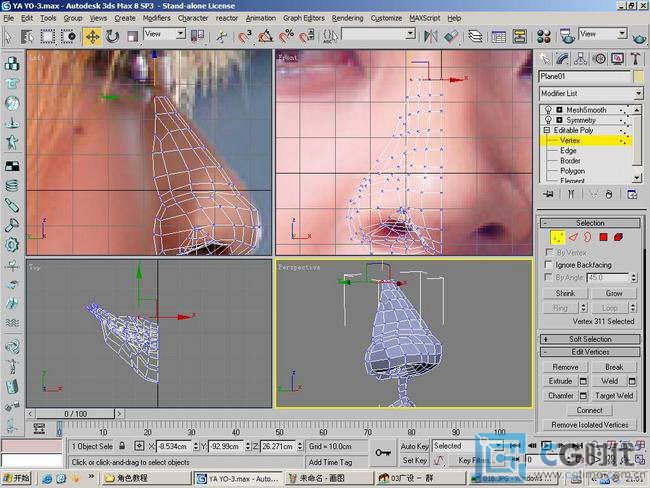Click the Connect button
The image size is (650, 488).
click(589, 410)
